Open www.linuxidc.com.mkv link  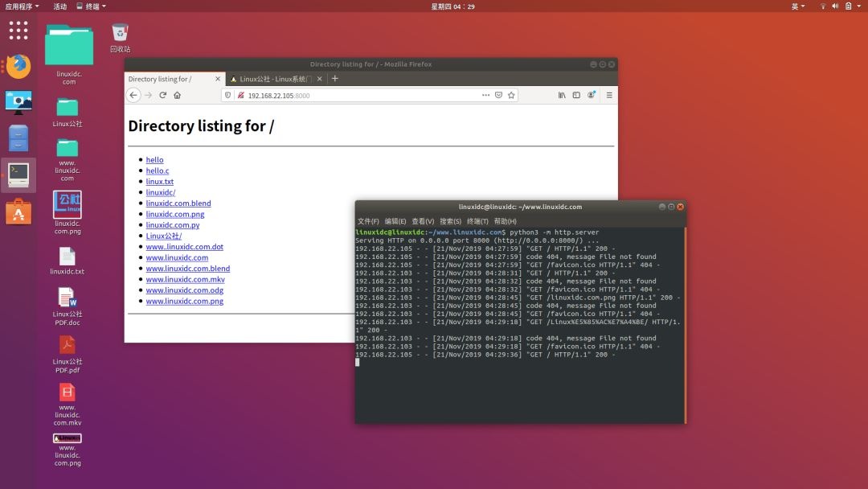(186, 280)
